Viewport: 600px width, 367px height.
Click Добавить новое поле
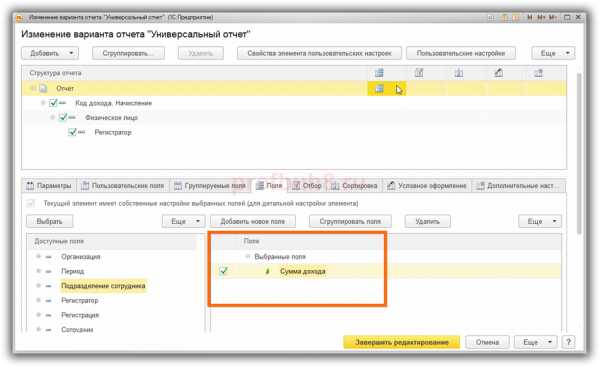point(253,221)
